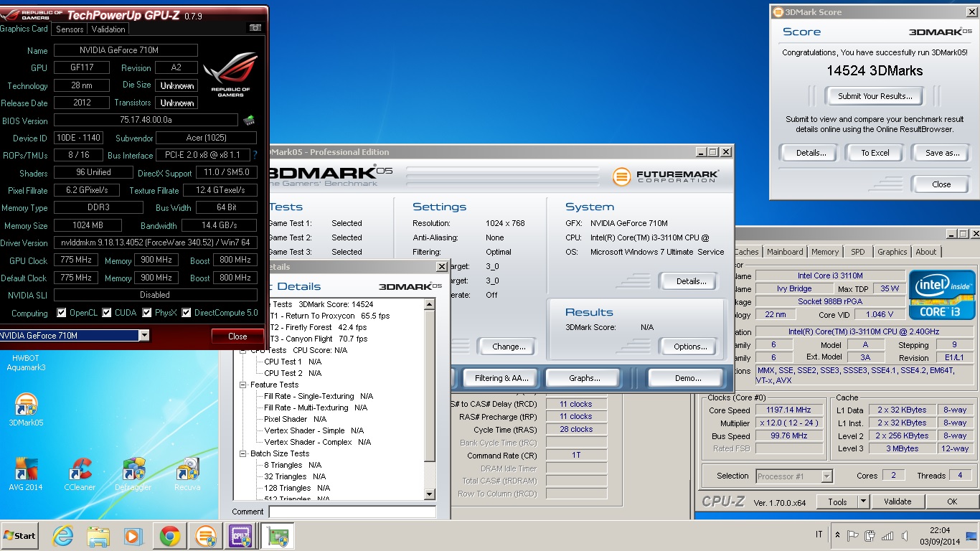Click into the Comment input field
Image resolution: width=980 pixels, height=551 pixels.
[352, 512]
